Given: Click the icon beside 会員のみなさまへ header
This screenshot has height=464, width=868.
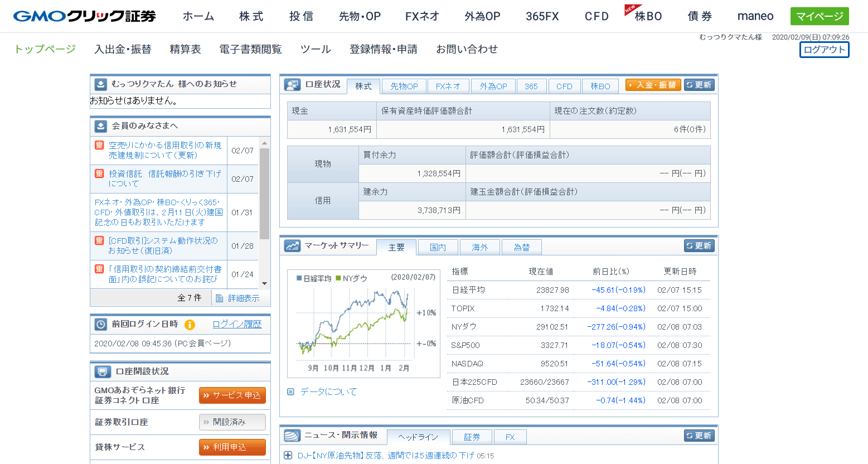Looking at the screenshot, I should pos(100,126).
